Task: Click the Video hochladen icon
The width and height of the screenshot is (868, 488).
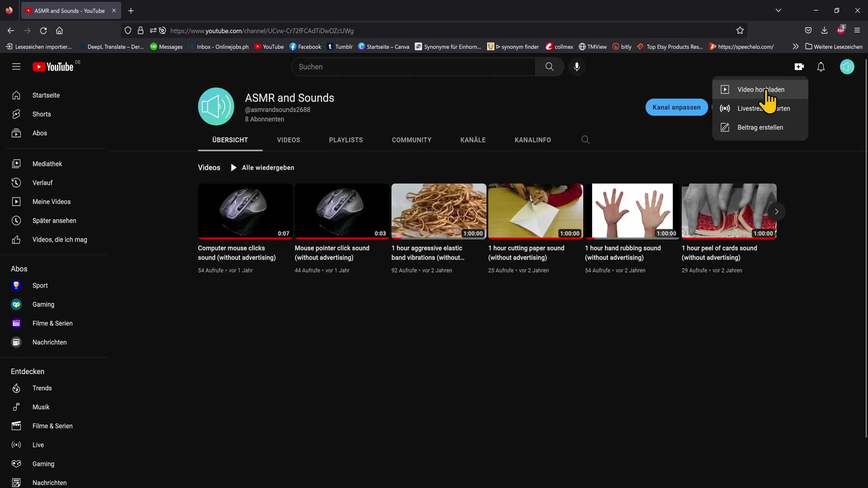Action: 725,89
